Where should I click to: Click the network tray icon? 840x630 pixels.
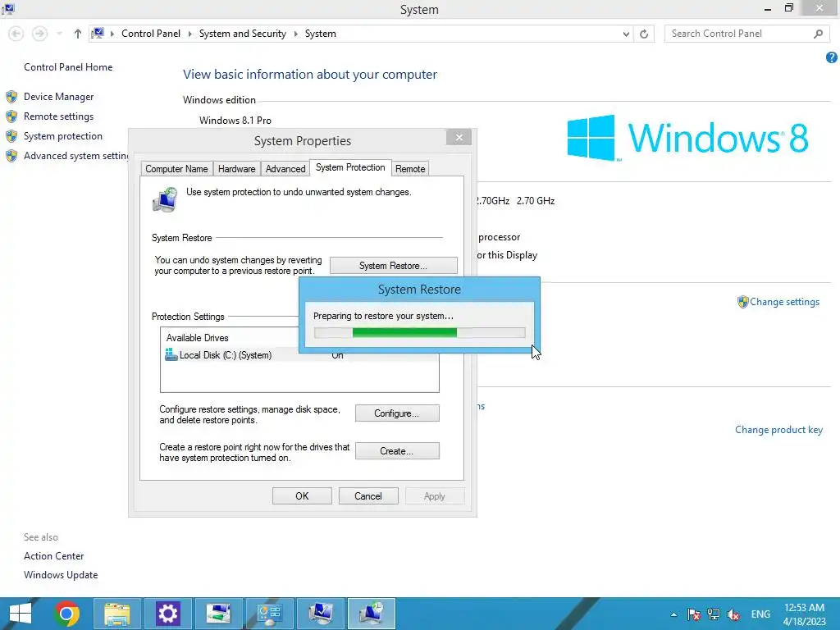click(x=714, y=614)
